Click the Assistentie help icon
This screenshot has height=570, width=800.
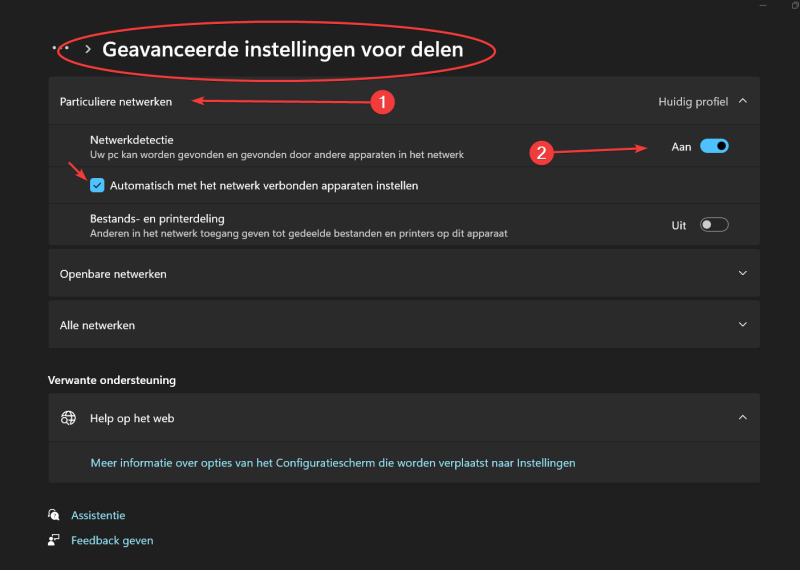click(54, 514)
